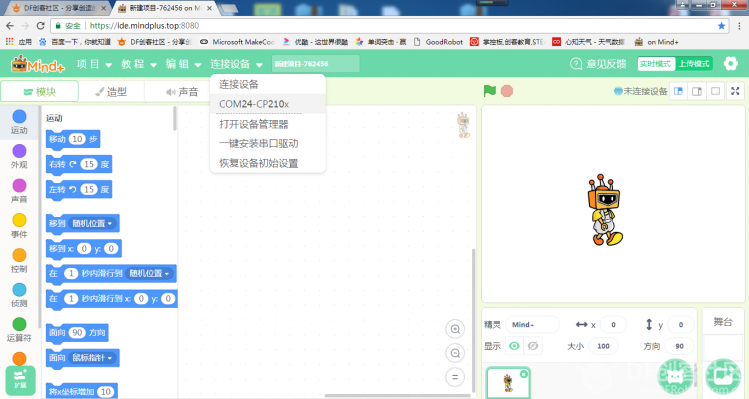
Task: Select the 侦测 Sensing category circle
Action: [19, 290]
